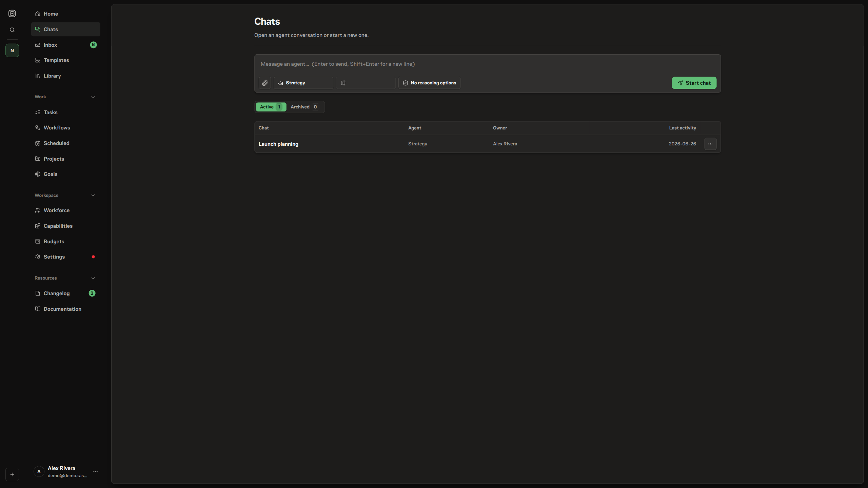Switch to the Archived tab
This screenshot has height=488, width=868.
click(x=304, y=107)
